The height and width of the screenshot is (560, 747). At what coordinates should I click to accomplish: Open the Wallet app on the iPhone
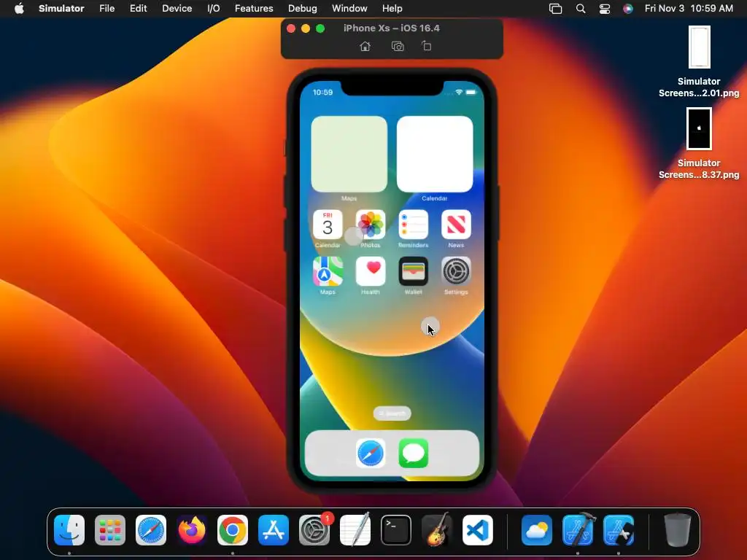point(413,271)
